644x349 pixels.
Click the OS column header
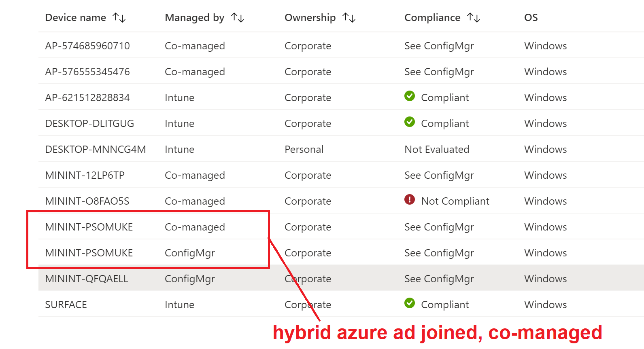point(531,17)
